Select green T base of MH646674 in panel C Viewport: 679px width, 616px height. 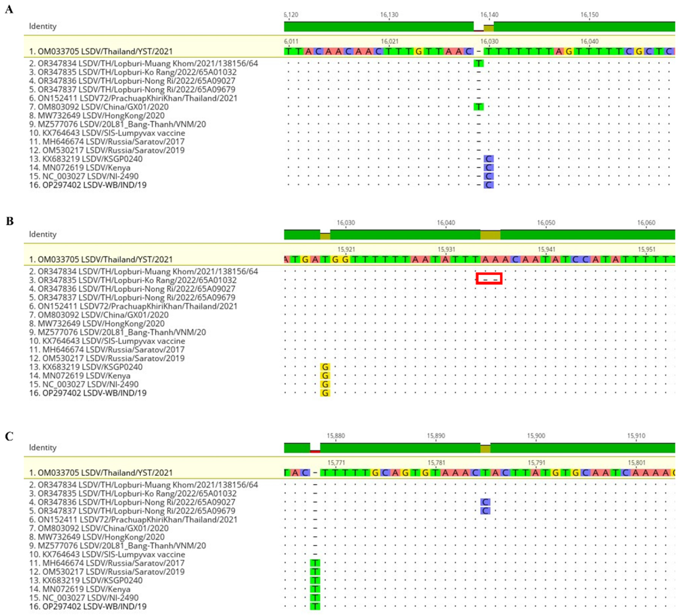tap(315, 563)
